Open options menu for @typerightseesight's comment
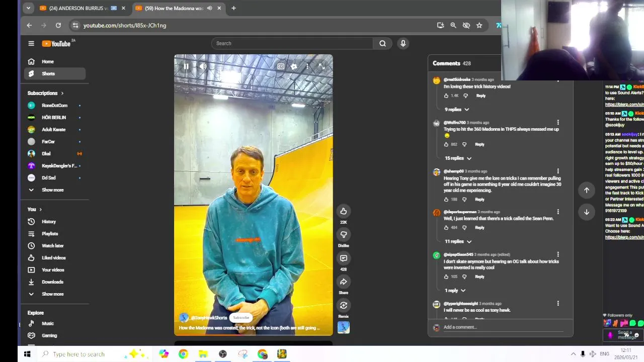644x362 pixels. click(x=558, y=304)
